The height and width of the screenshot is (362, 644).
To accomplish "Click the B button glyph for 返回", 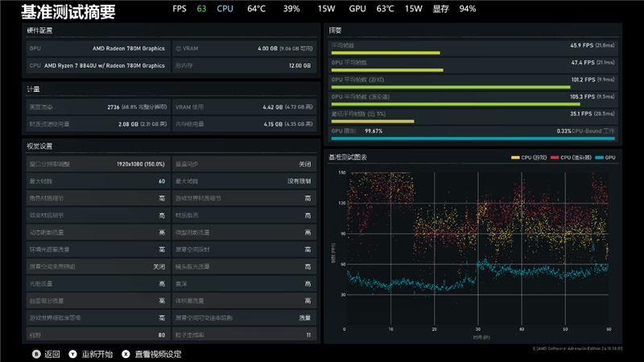I will coord(36,354).
